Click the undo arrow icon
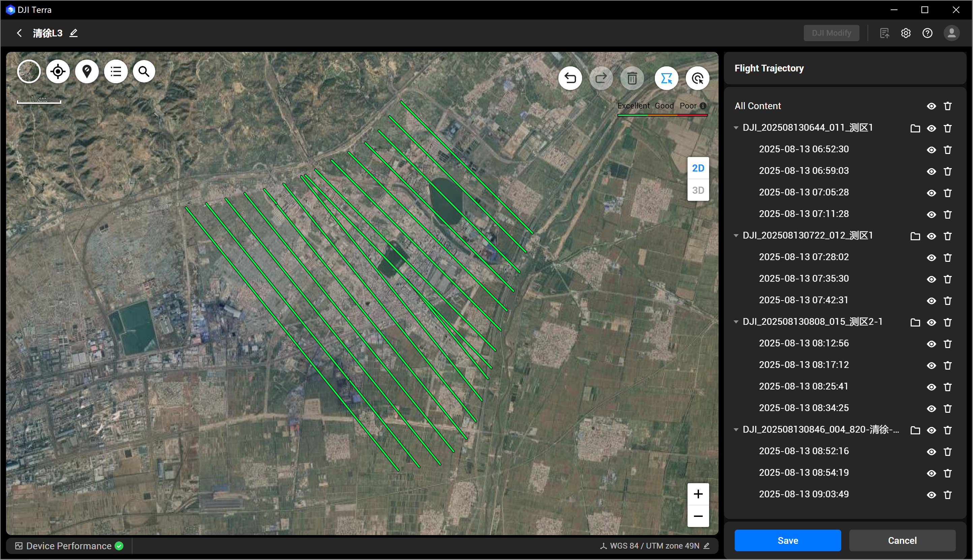 [x=570, y=79]
